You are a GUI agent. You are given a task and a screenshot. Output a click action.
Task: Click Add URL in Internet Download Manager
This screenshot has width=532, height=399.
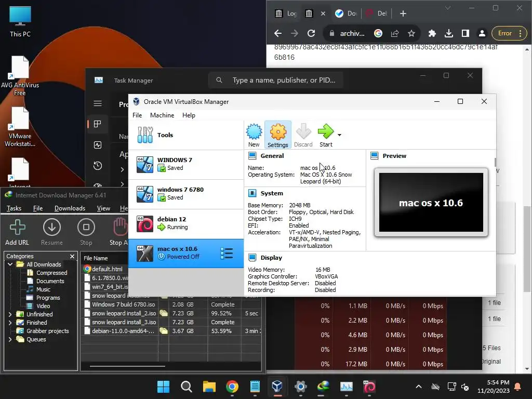tap(17, 232)
